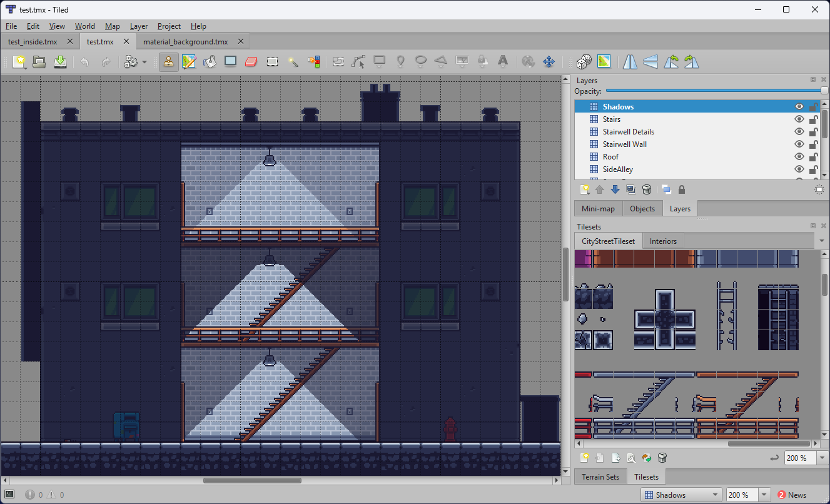Switch to the Terrain Sets tab
The height and width of the screenshot is (504, 830).
coord(600,476)
